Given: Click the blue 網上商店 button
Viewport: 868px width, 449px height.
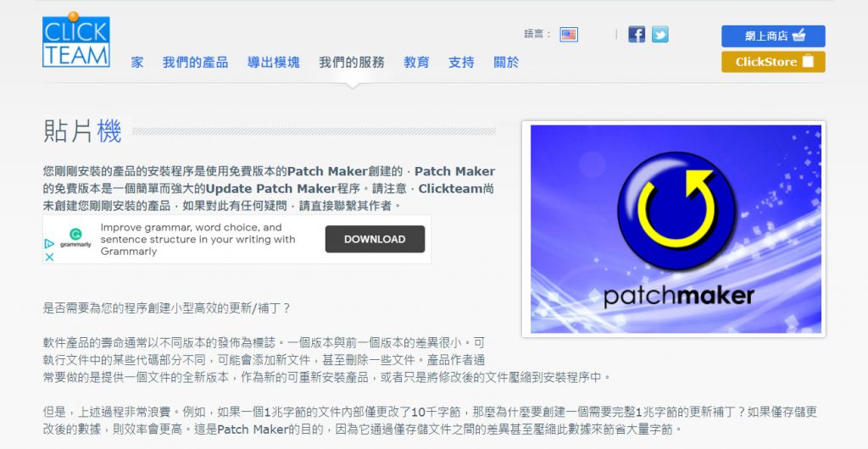Looking at the screenshot, I should tap(773, 36).
